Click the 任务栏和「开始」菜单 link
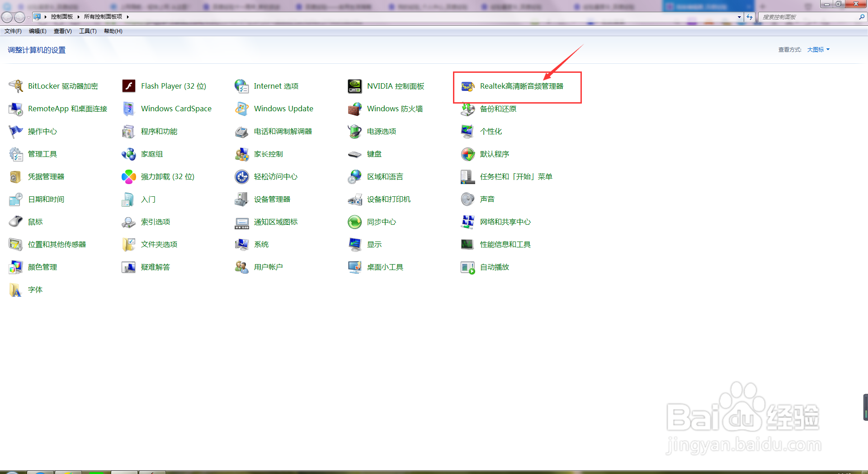The height and width of the screenshot is (474, 868). pyautogui.click(x=516, y=176)
